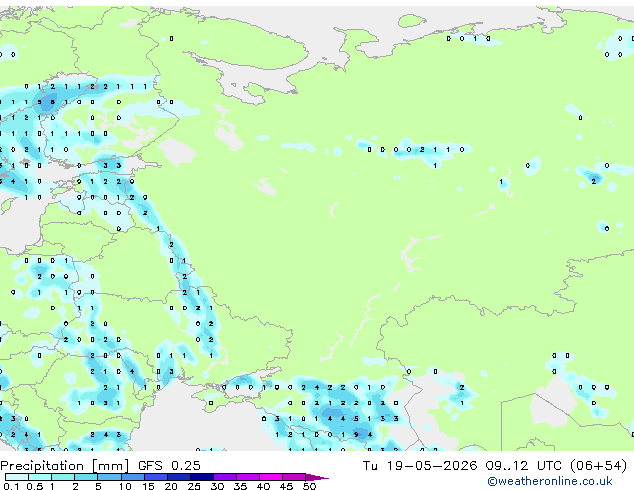Click the 20–25 mm dark blue swatch
This screenshot has width=634, height=490.
pos(179,477)
